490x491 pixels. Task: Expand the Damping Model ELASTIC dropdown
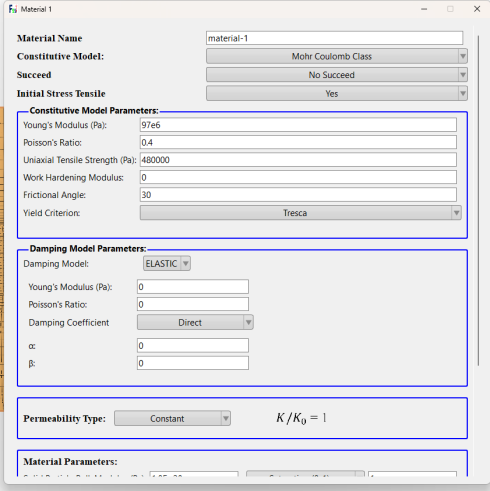pos(167,264)
